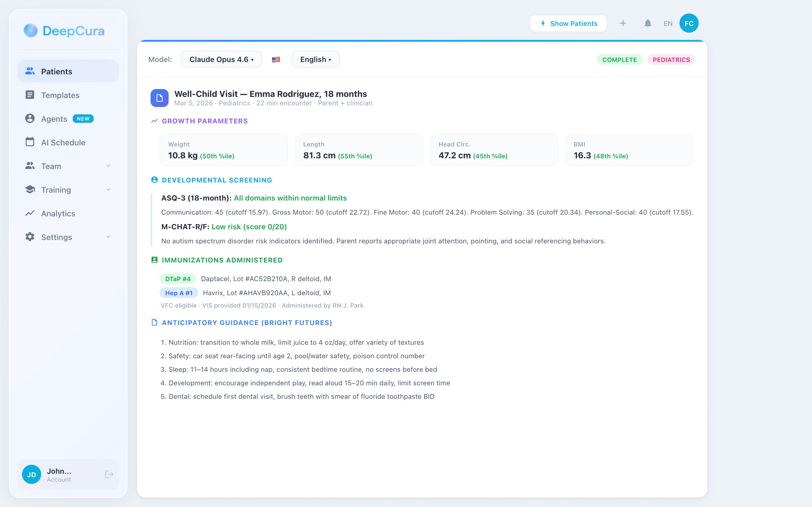Click the plus icon in top bar
The width and height of the screenshot is (812, 507).
pyautogui.click(x=623, y=23)
